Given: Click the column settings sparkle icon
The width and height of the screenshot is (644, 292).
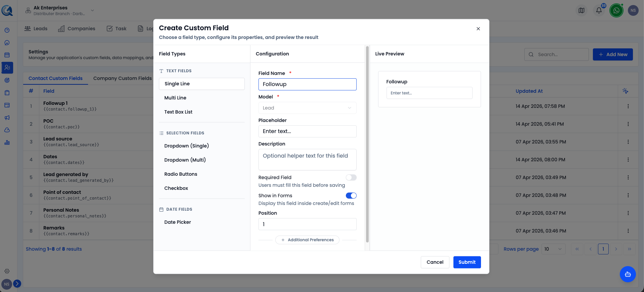Looking at the screenshot, I should [x=625, y=91].
